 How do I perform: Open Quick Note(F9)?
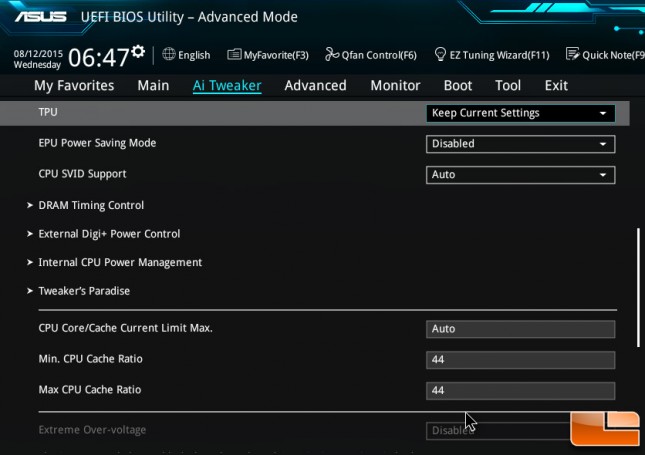click(605, 55)
